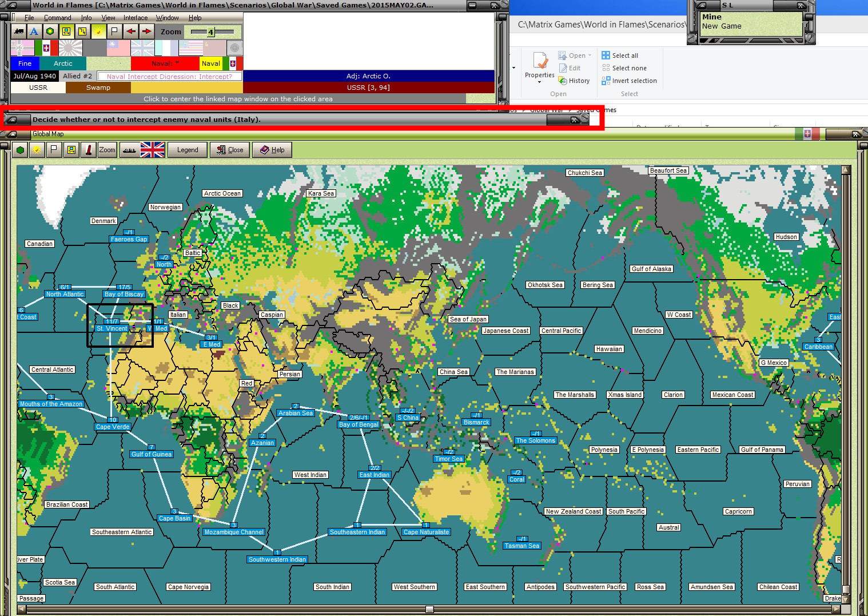The height and width of the screenshot is (616, 868).
Task: Open the Interface menu
Action: (x=136, y=18)
